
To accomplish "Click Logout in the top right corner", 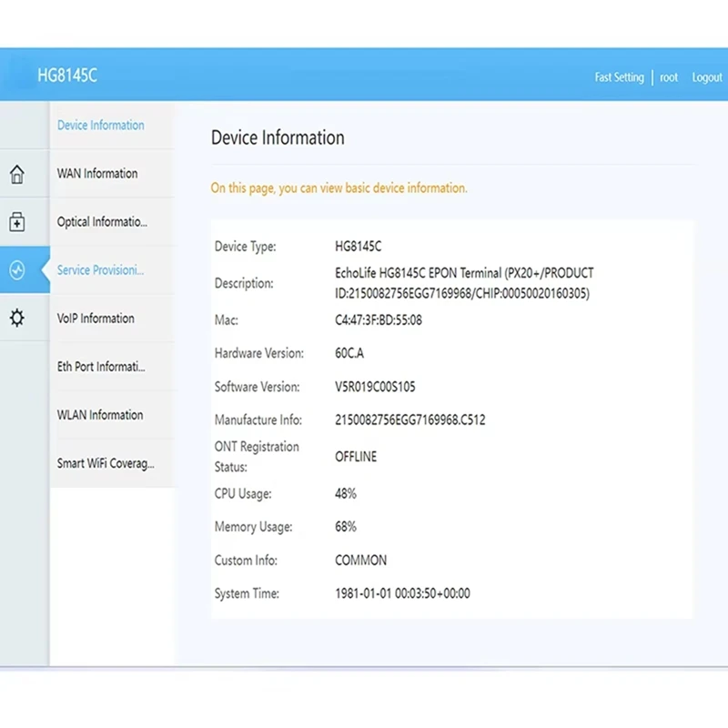I will tap(707, 77).
